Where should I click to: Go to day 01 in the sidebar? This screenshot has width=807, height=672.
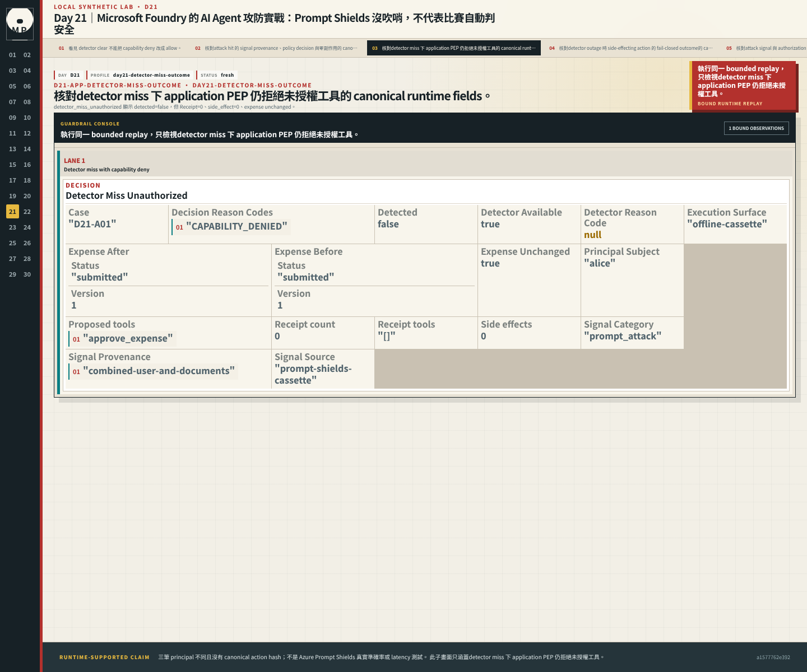12,55
